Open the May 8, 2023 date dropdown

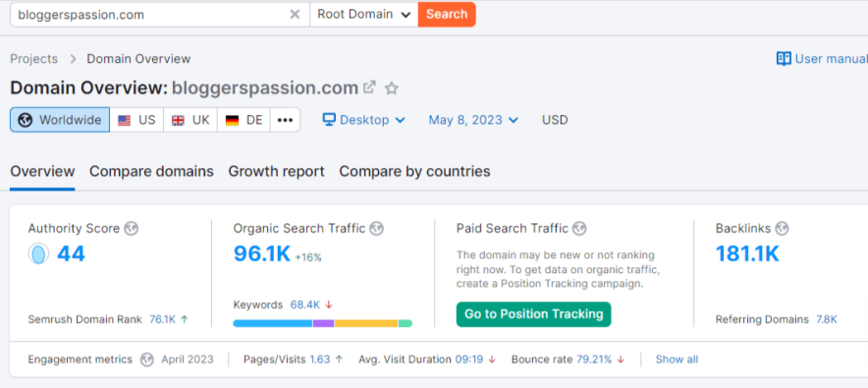[473, 120]
